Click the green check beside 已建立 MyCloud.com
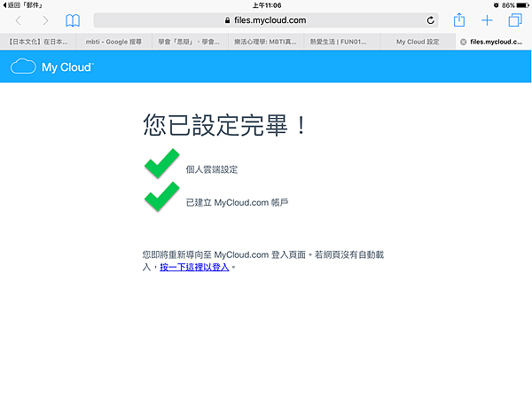Viewport: 532px width, 399px height. [x=162, y=197]
